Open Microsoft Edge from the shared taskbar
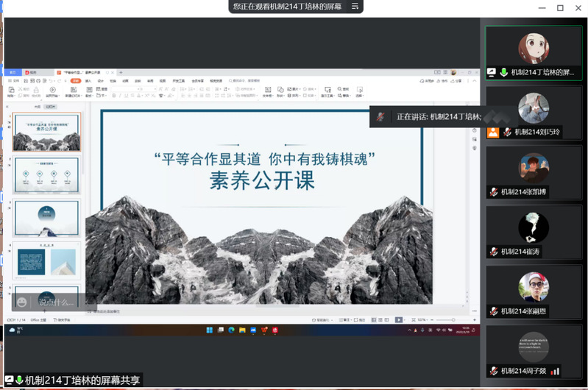This screenshot has width=588, height=390. click(x=230, y=330)
